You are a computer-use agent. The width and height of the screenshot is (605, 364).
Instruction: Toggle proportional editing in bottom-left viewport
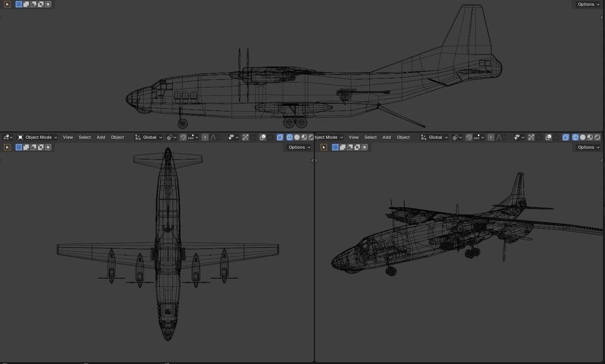[205, 137]
